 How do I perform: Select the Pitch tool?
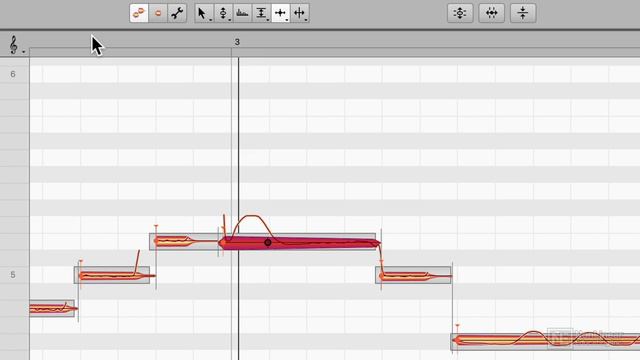[223, 13]
